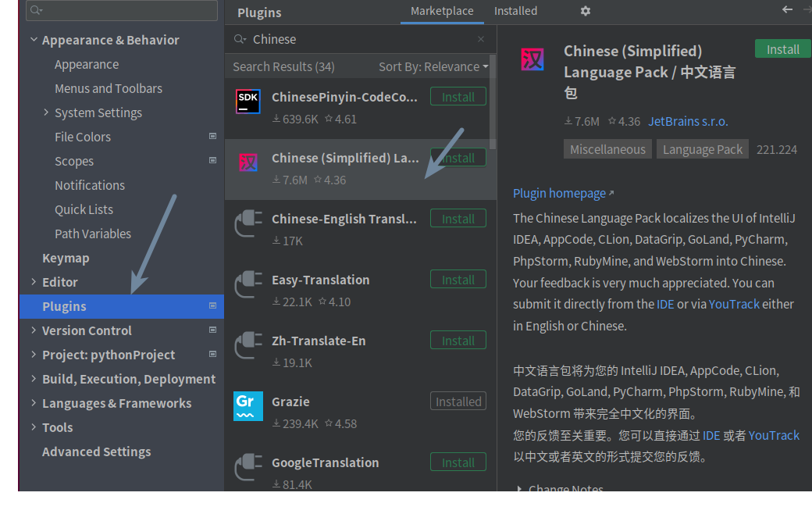Click the settings search magnifier icon

(36, 10)
